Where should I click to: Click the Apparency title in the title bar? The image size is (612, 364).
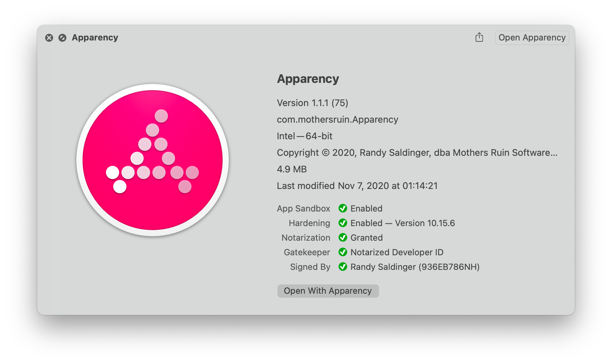pos(95,38)
